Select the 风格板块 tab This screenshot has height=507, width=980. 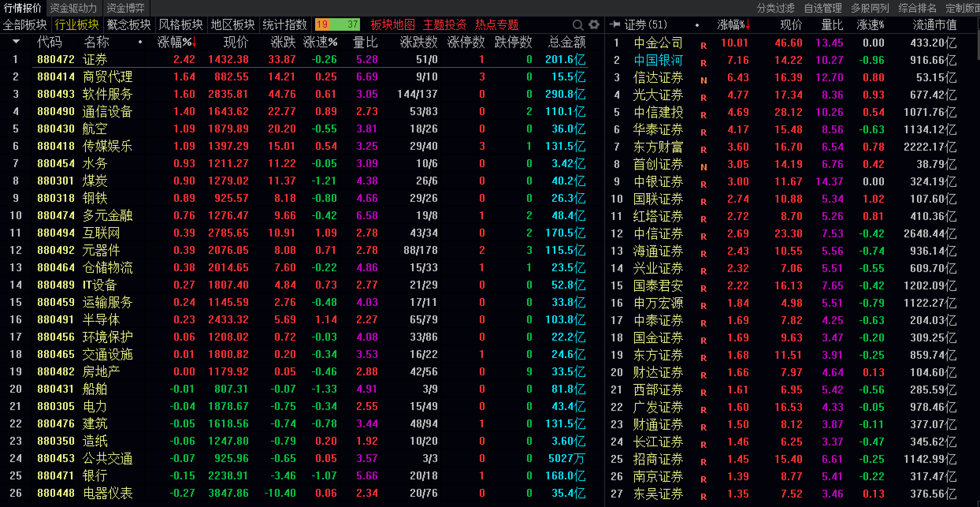click(x=181, y=25)
